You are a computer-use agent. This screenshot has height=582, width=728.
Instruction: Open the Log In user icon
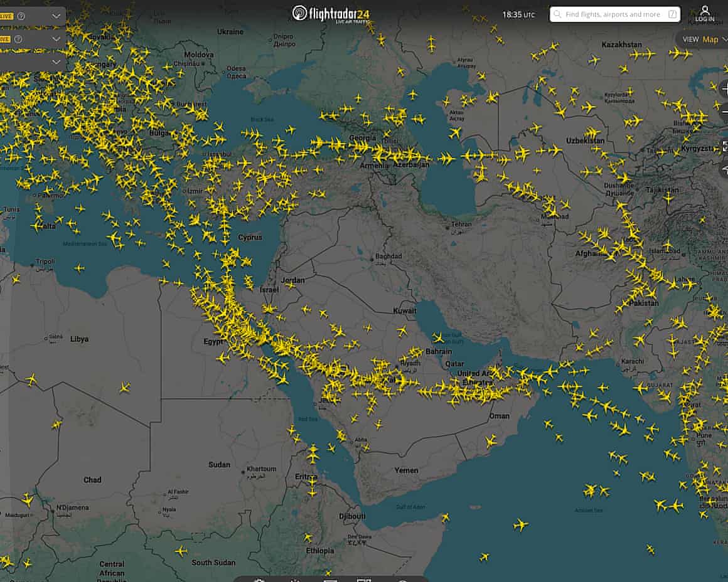[705, 11]
